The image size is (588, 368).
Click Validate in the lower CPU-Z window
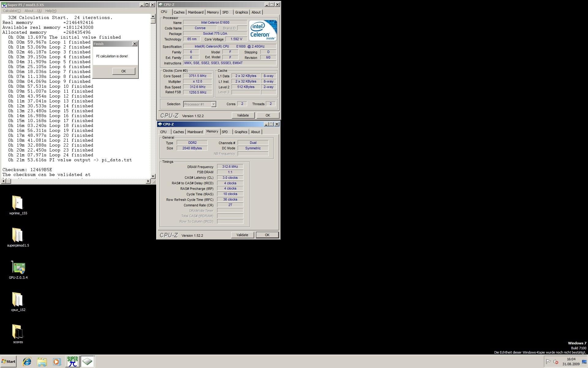coord(242,235)
